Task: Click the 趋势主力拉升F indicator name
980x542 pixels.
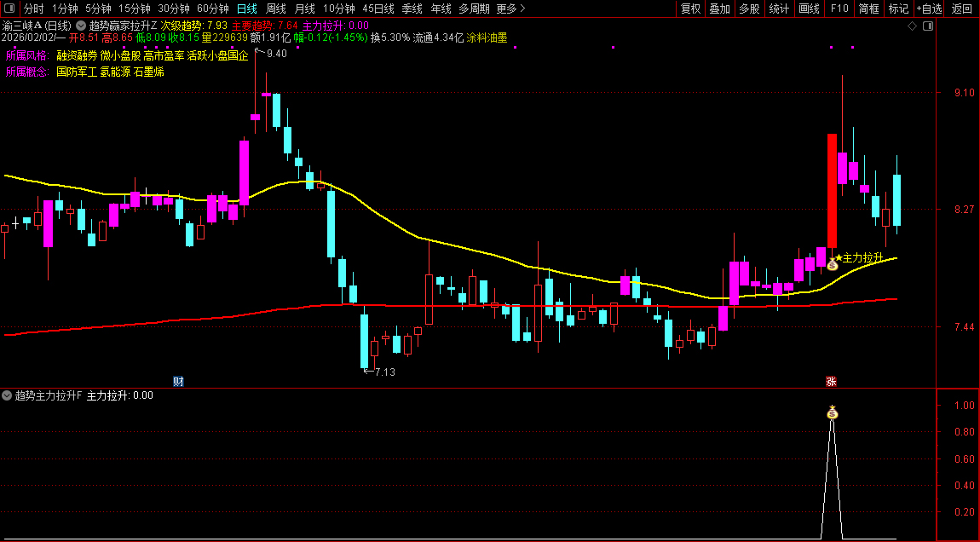Action: tap(49, 395)
